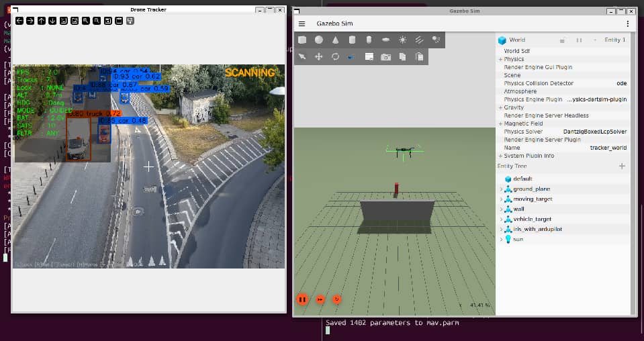Viewport: 644px width, 341px height.
Task: Click the drone model in Gazebo viewport
Action: tap(404, 152)
